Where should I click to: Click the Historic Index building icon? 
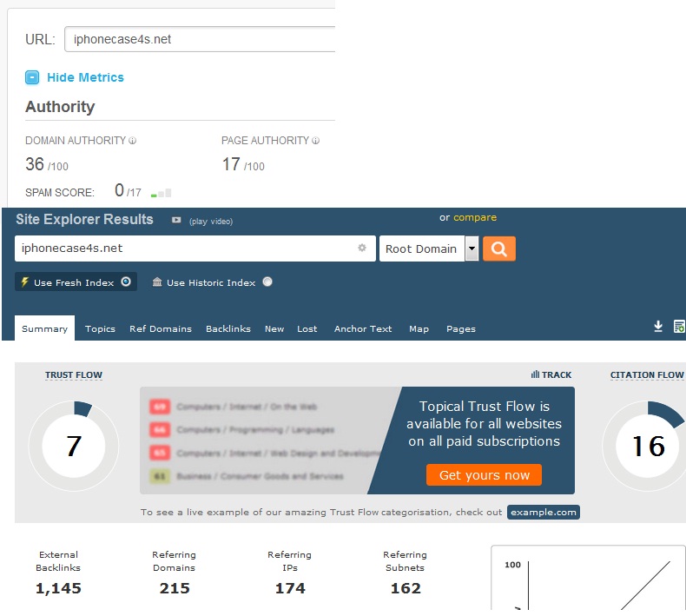[x=157, y=282]
